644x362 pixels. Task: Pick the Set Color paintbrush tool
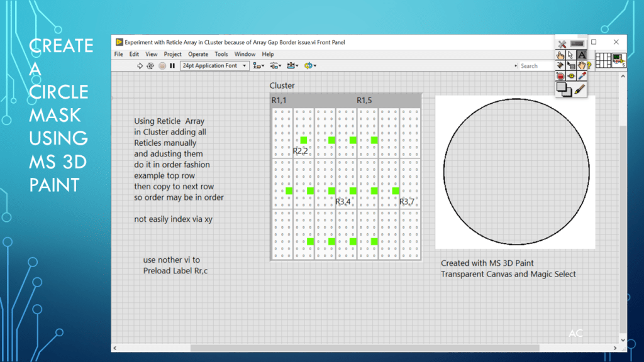(x=580, y=89)
